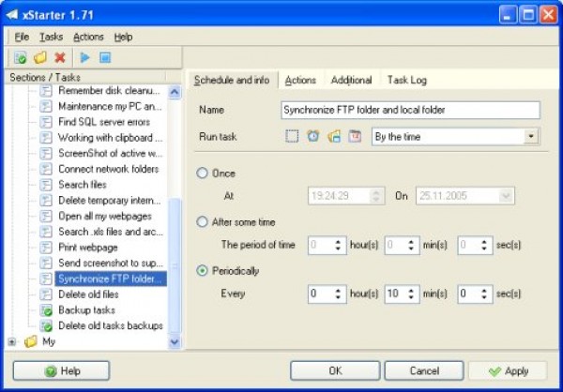Screen dimensions: 563x392
Task: Select the Periodically radio button
Action: (x=203, y=271)
